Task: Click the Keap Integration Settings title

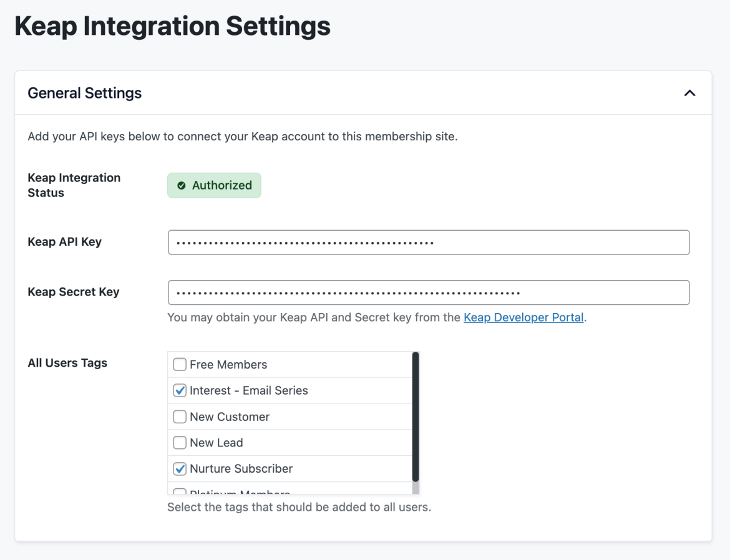Action: pyautogui.click(x=172, y=26)
